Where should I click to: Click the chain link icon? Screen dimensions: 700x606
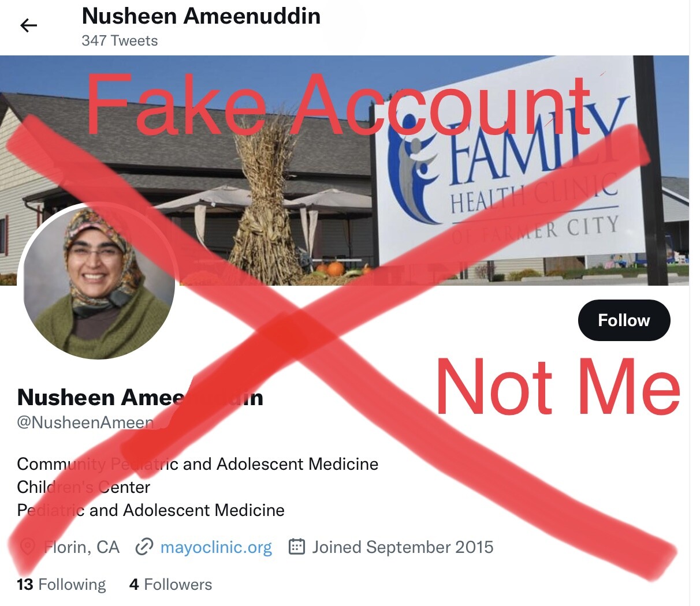pyautogui.click(x=144, y=547)
